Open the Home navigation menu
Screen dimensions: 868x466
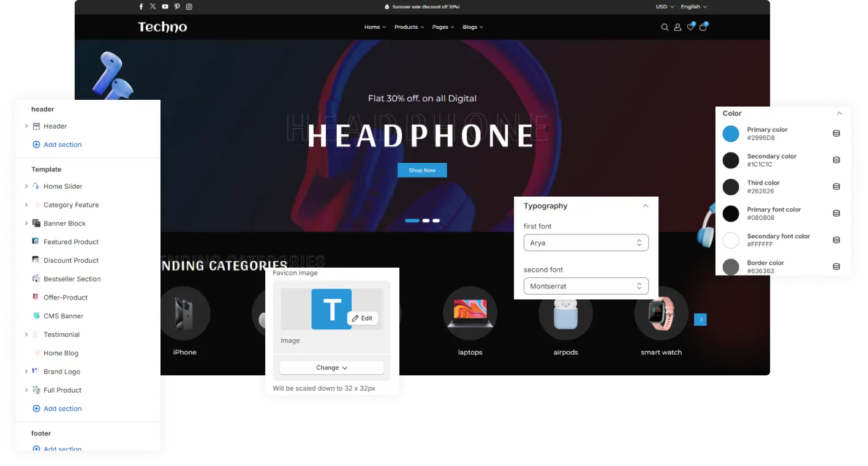click(x=375, y=27)
